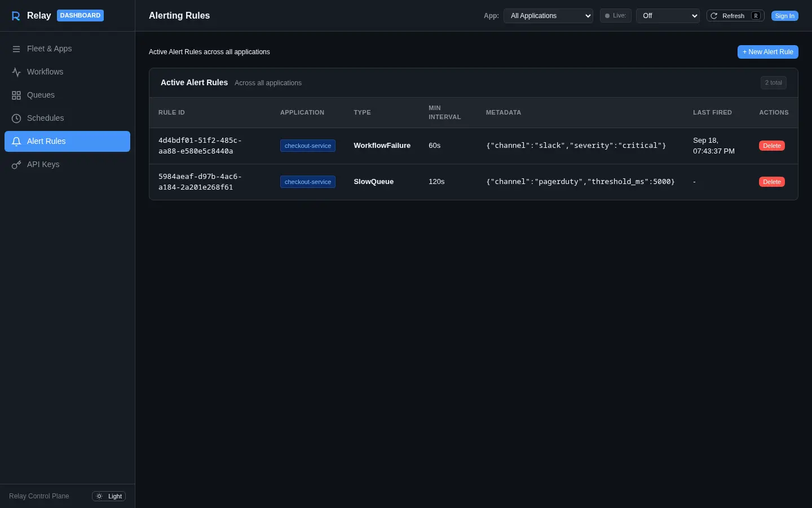This screenshot has width=812, height=508.
Task: Click the pagerduty threshold metadata cell
Action: (580, 182)
